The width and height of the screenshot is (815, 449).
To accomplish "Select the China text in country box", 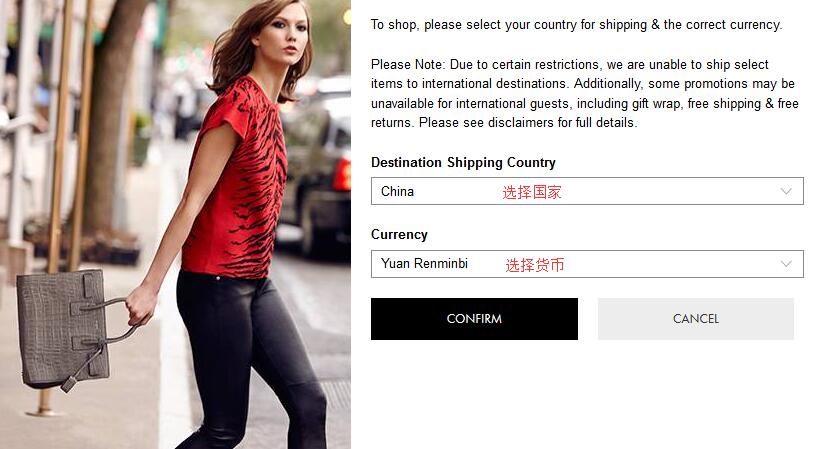I will tap(397, 191).
